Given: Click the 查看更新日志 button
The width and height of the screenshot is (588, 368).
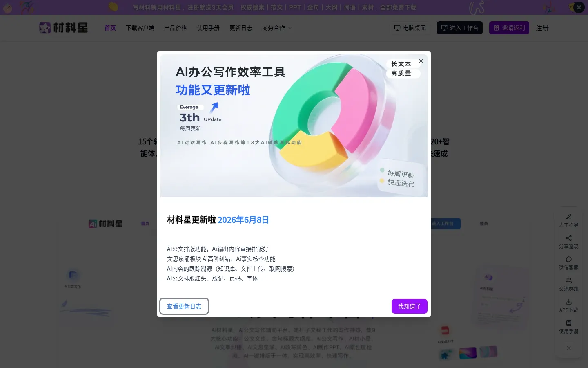Looking at the screenshot, I should 184,306.
